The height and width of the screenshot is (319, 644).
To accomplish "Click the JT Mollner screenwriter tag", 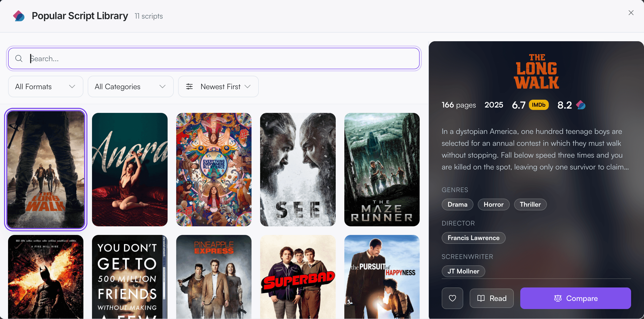I will (x=463, y=271).
